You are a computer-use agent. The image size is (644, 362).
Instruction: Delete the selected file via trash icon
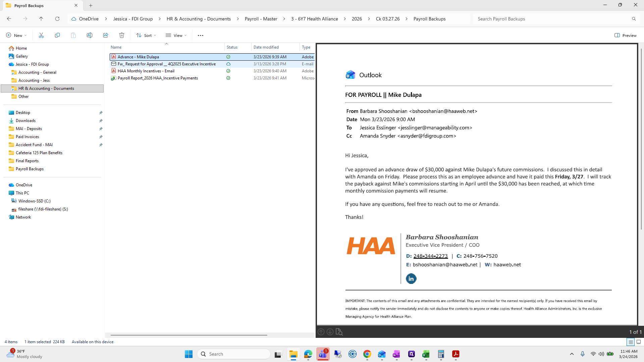[x=122, y=35]
